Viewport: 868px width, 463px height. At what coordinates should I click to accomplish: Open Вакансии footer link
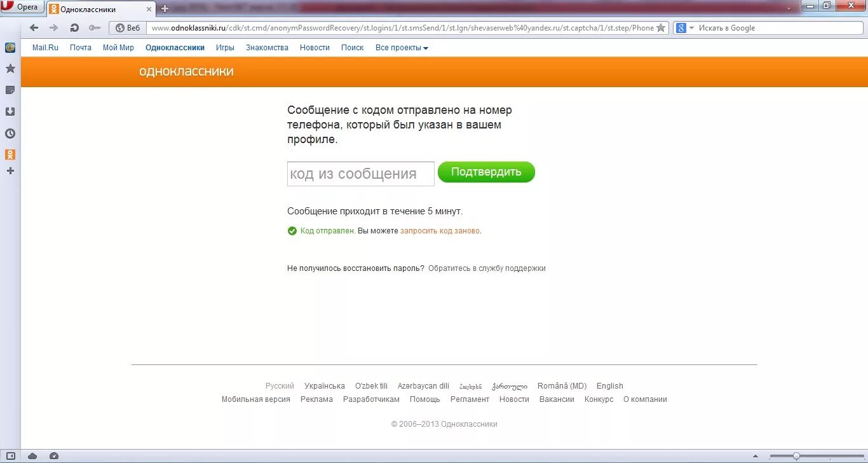[x=557, y=399]
